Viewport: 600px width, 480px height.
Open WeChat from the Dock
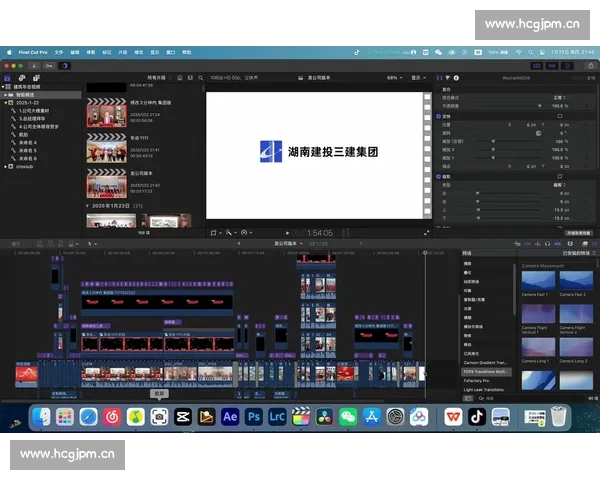click(348, 416)
